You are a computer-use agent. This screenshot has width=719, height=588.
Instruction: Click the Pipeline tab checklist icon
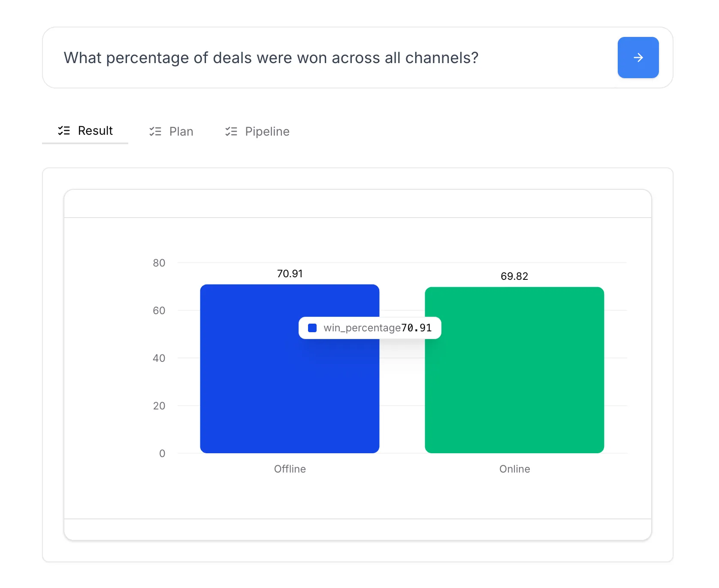[x=231, y=131]
